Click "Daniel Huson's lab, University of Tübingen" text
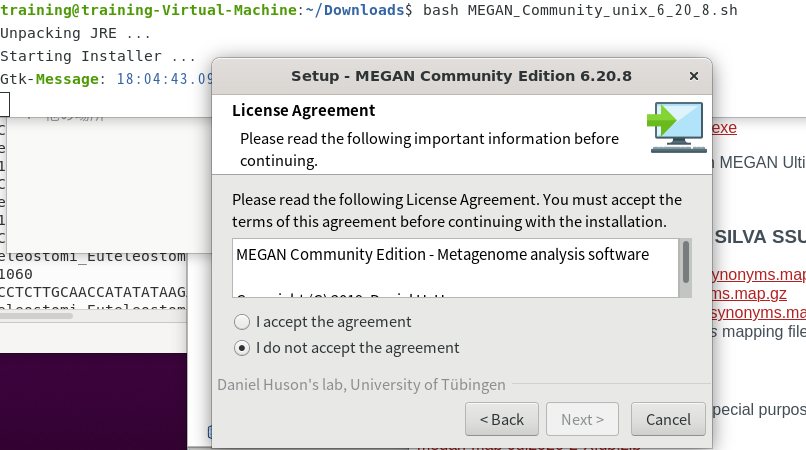This screenshot has height=450, width=806. (361, 385)
